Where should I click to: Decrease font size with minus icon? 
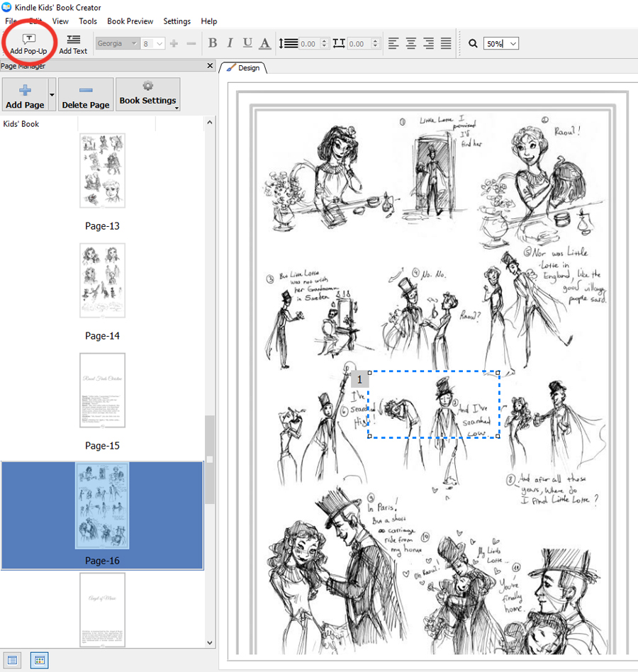point(191,43)
